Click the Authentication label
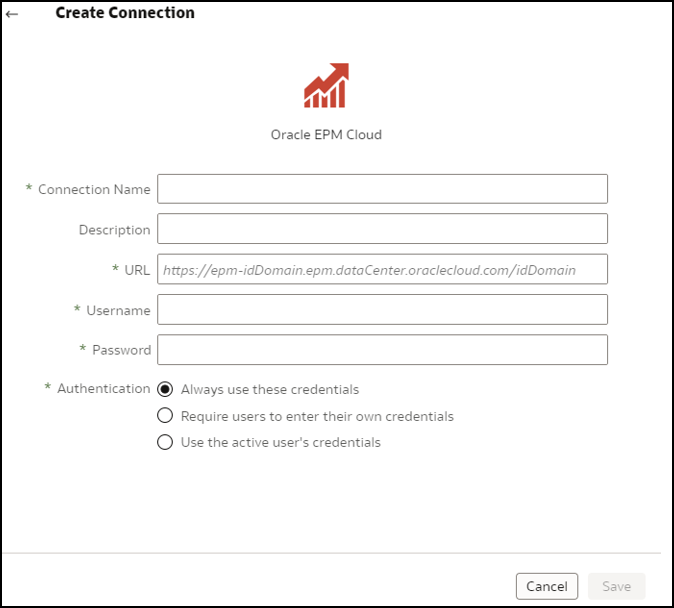 [x=103, y=389]
